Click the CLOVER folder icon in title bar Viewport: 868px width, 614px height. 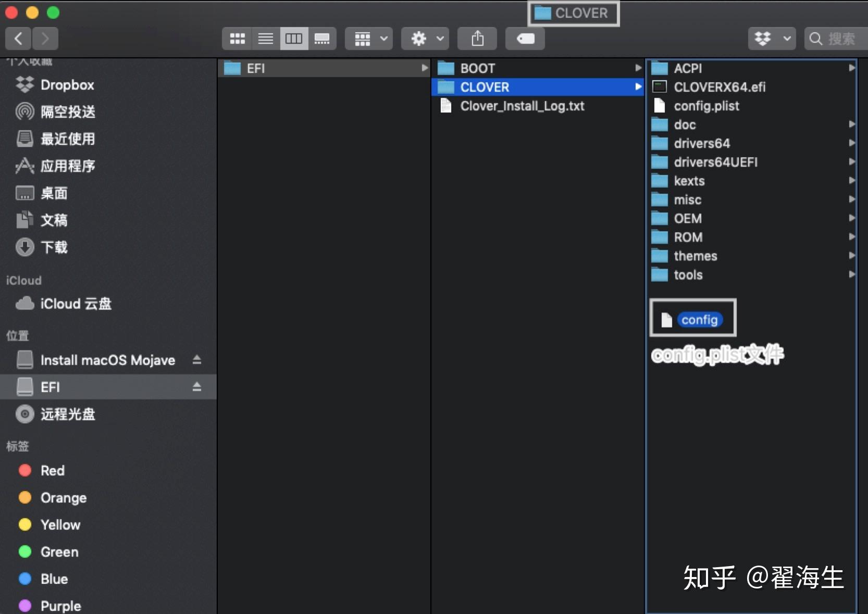(x=542, y=13)
